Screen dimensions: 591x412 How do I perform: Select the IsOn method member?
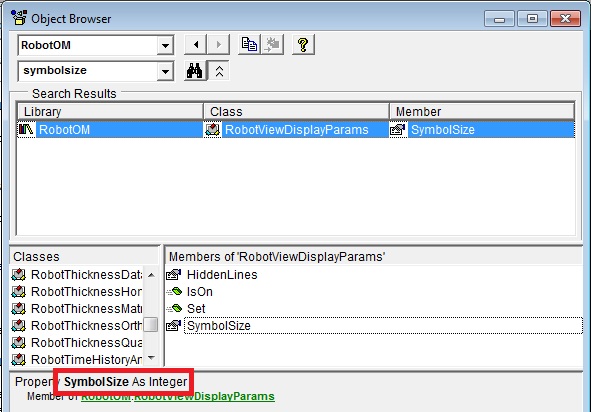pos(200,292)
